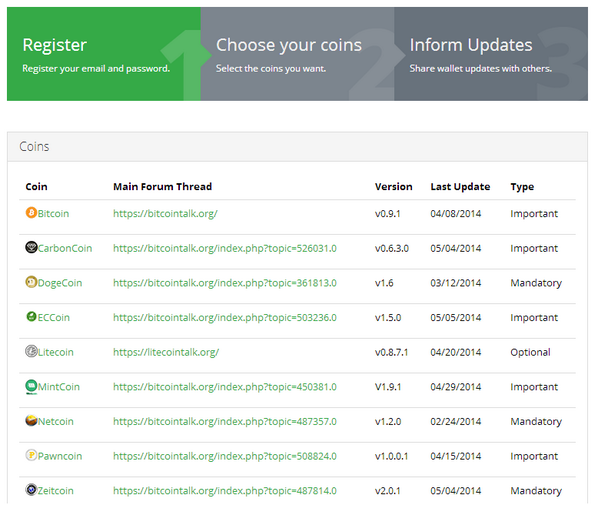Select the Inform Updates step

491,54
